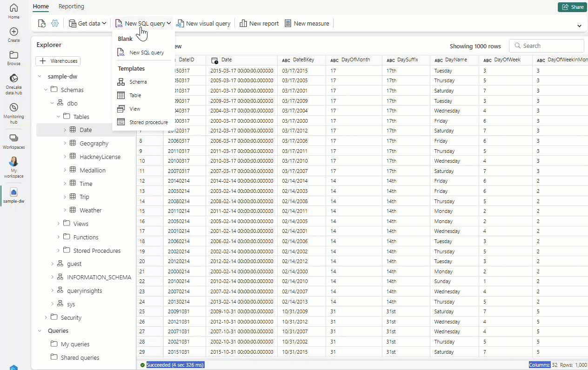Open the Monitoring hub in the sidebar
Screen dimensions: 588x370
coord(13,113)
